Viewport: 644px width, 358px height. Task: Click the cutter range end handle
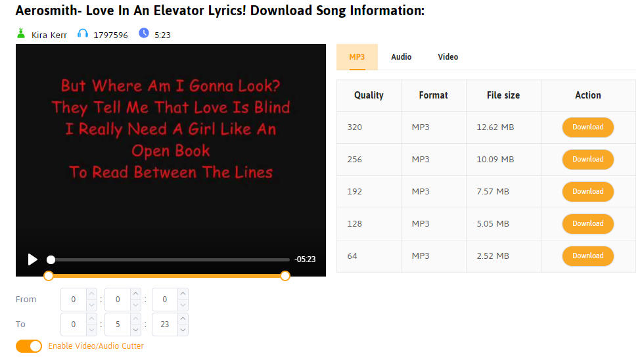285,276
